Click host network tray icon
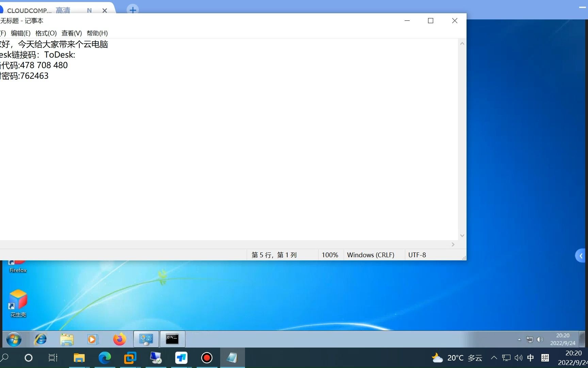Screen dimensions: 588x368 tap(506, 358)
